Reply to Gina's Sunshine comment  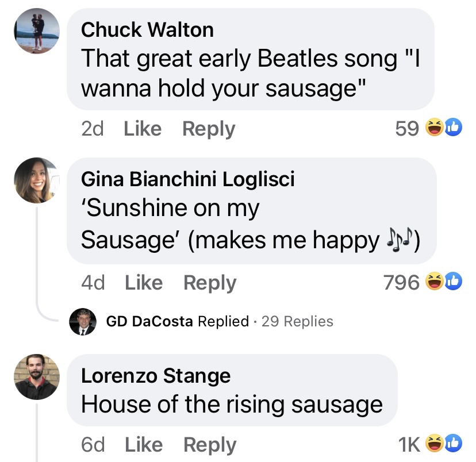(210, 283)
